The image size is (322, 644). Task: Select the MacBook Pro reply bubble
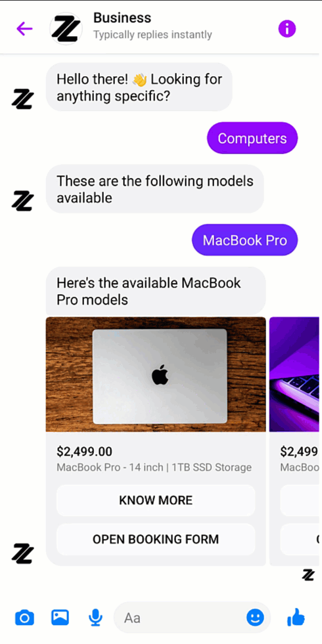[x=244, y=240]
